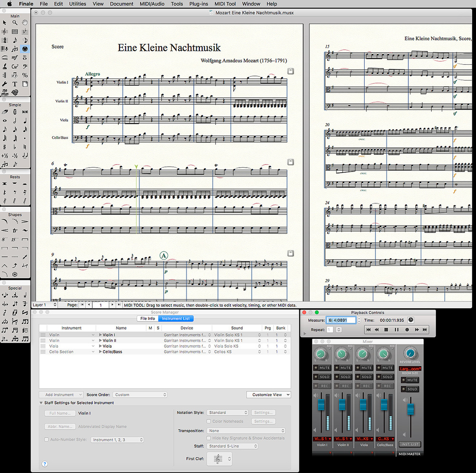Click the Full Name button
The image size is (476, 473).
click(x=60, y=413)
